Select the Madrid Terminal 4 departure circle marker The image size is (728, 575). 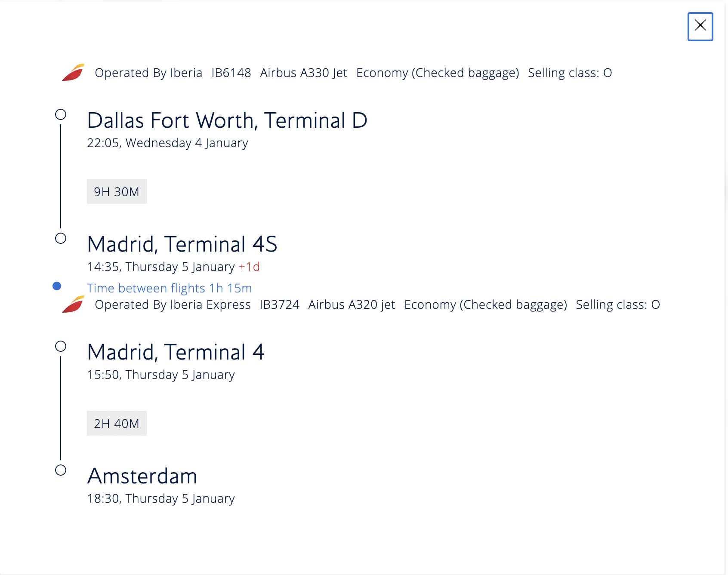61,346
